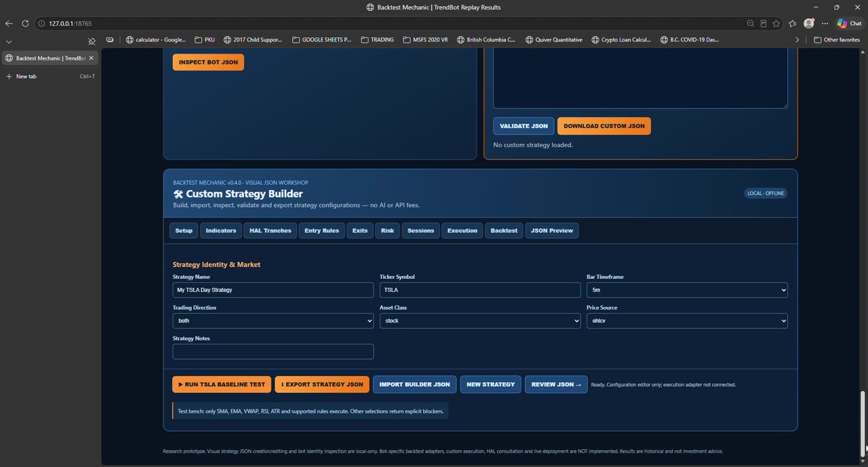Click the page vertical scrollbar thumb
The width and height of the screenshot is (868, 467).
tap(863, 424)
